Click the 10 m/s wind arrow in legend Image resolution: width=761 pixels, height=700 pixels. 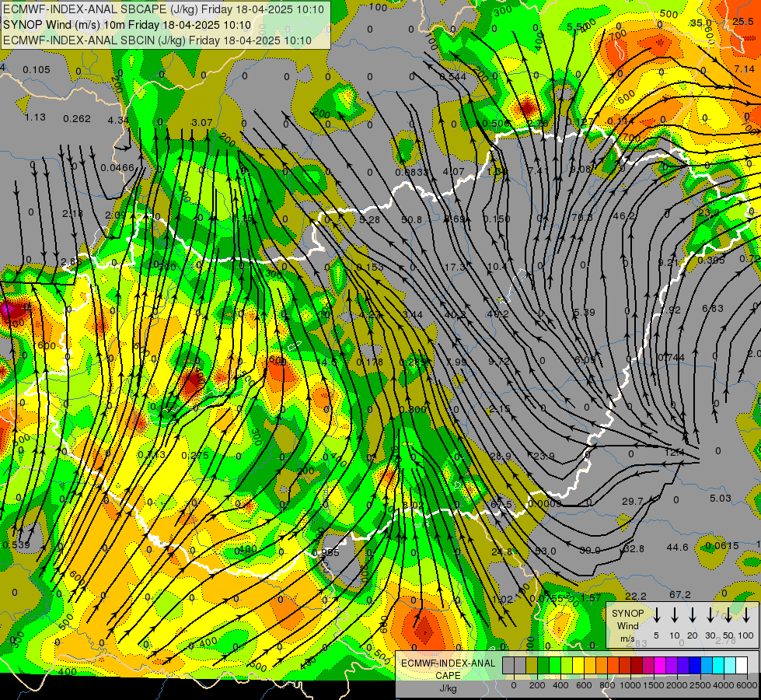point(675,615)
